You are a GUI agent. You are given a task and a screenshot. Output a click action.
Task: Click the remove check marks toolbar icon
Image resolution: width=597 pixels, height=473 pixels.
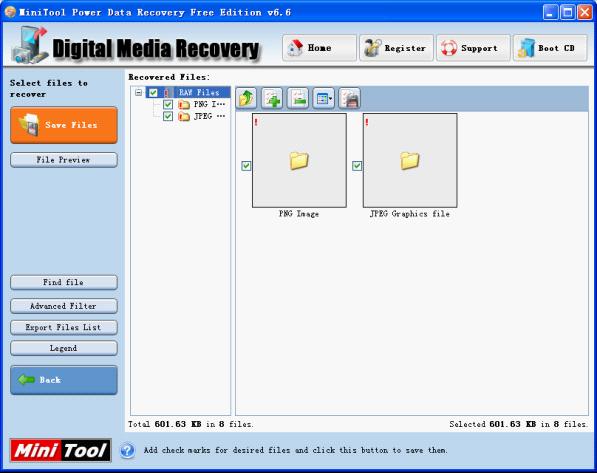tap(298, 99)
